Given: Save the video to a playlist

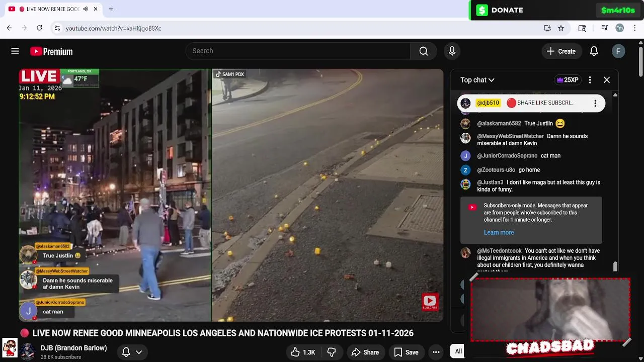Looking at the screenshot, I should tap(407, 352).
